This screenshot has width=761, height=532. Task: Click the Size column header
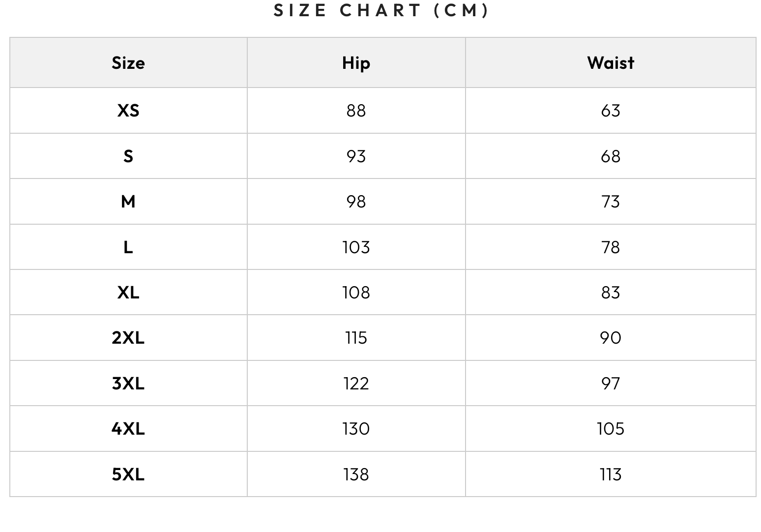pyautogui.click(x=128, y=63)
